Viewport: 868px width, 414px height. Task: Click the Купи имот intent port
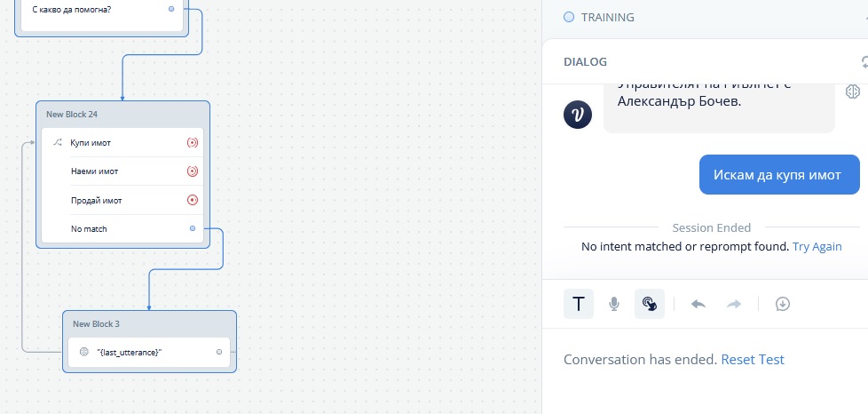coord(193,142)
